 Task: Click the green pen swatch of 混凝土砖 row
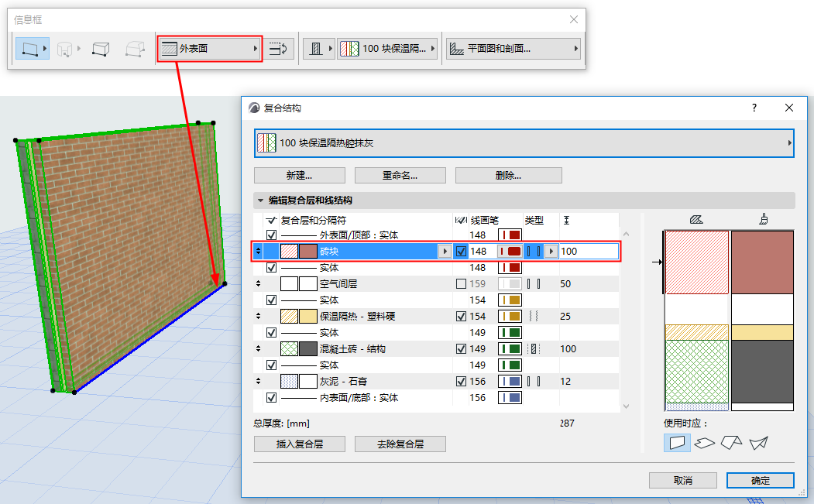tap(510, 349)
